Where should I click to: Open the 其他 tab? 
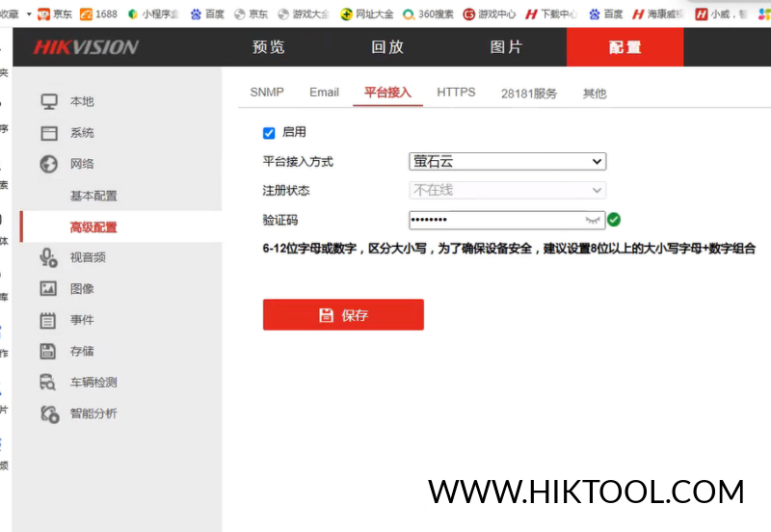coord(595,93)
